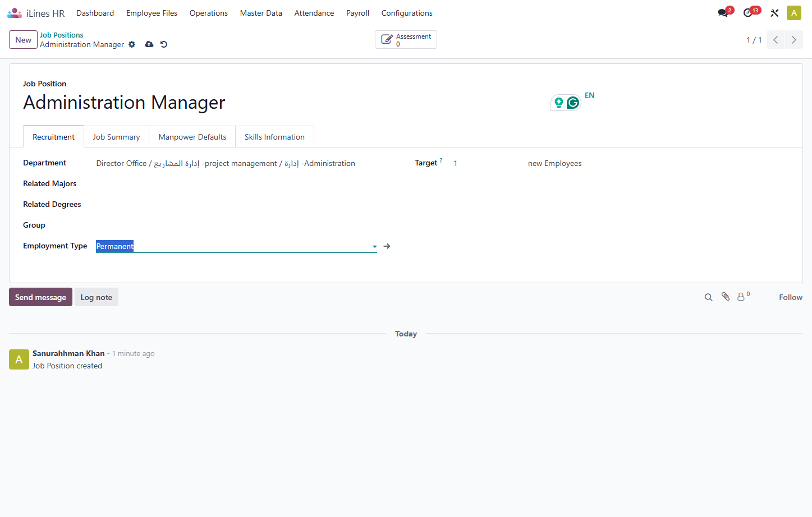The height and width of the screenshot is (517, 812).
Task: Open the Master Data menu
Action: click(261, 13)
